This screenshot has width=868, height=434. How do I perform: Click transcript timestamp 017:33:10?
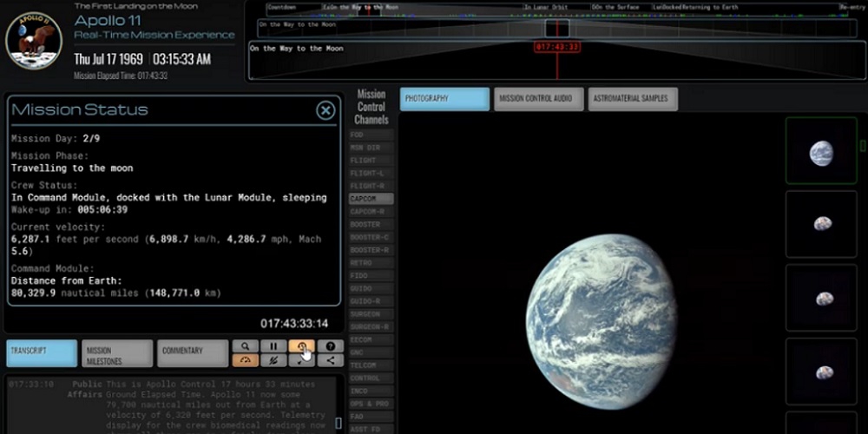pyautogui.click(x=31, y=385)
